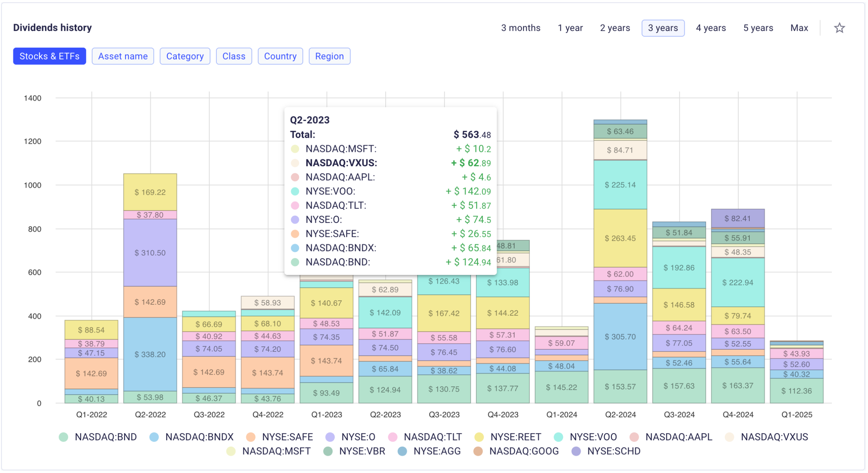Toggle NASDAQ:BNDX legend series
Viewport: 868px width, 473px height.
point(192,437)
